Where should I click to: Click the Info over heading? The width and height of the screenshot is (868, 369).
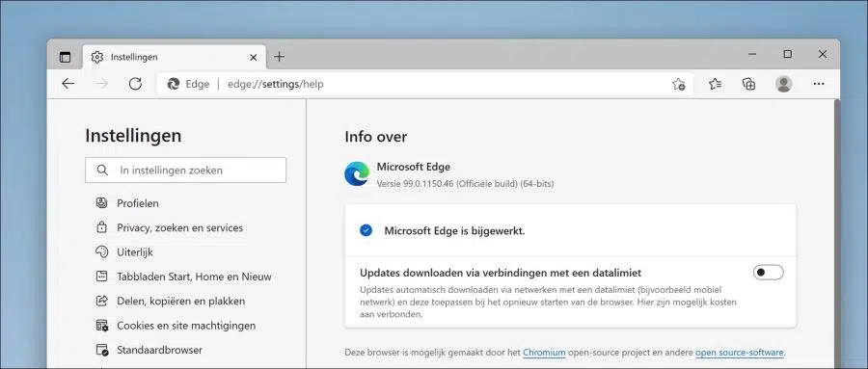(x=376, y=137)
